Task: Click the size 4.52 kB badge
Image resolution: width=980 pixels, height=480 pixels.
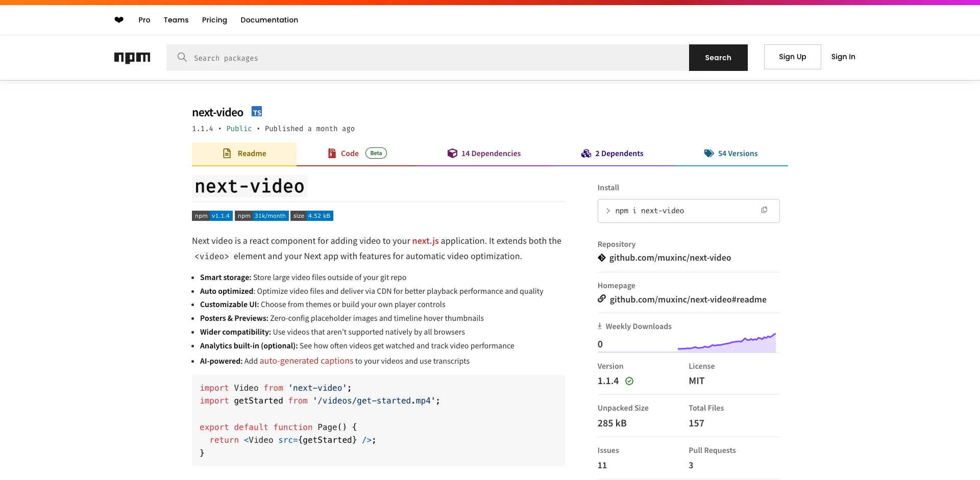Action: pos(312,216)
